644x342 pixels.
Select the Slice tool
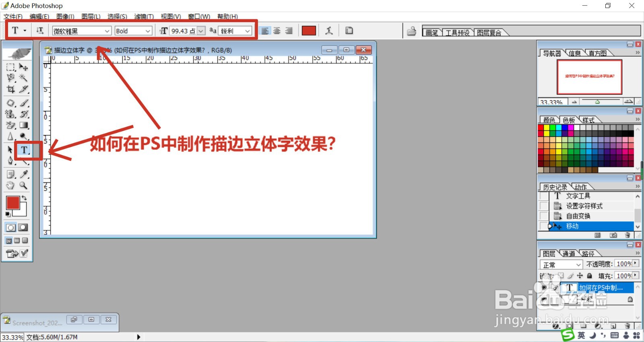[24, 89]
